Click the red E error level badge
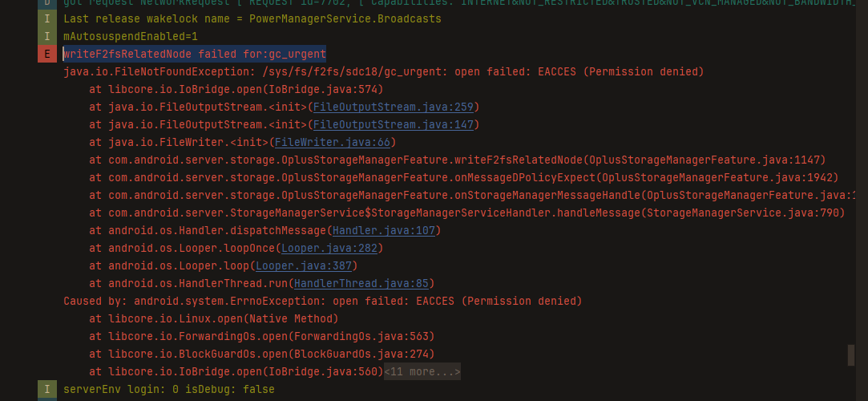 tap(47, 55)
